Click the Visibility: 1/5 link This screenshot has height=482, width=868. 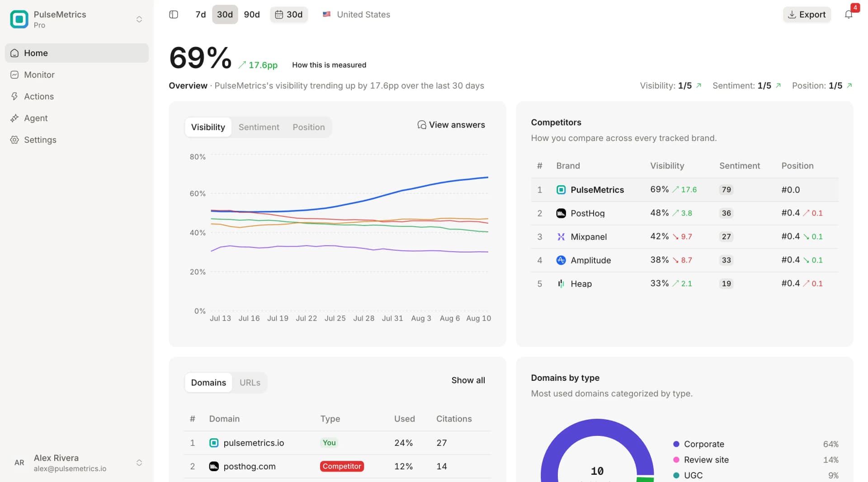coord(670,85)
